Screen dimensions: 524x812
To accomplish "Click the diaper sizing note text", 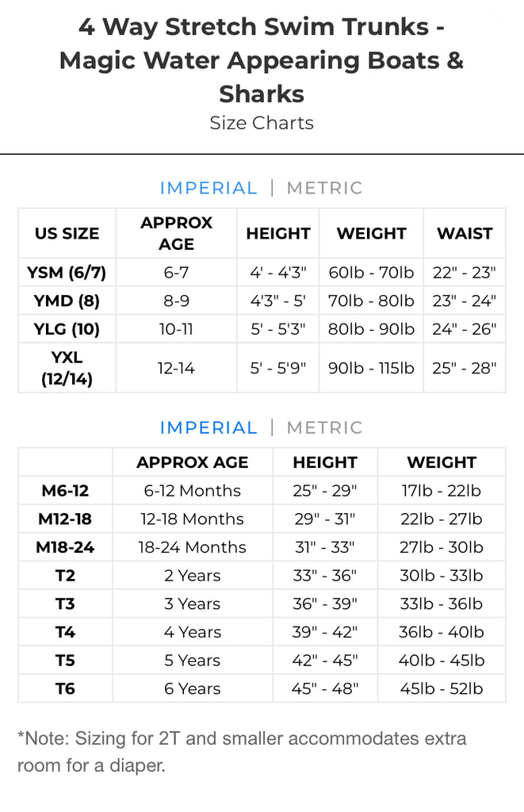I will coord(242,752).
